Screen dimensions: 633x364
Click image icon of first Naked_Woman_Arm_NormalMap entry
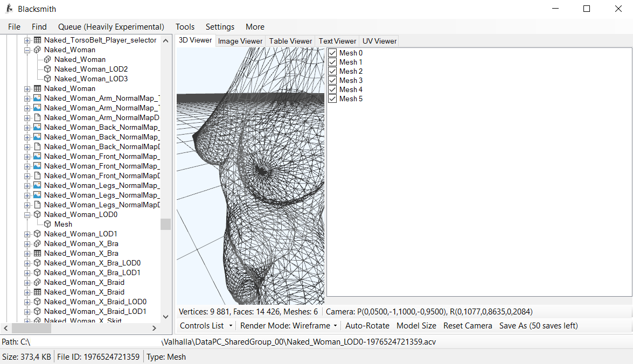(x=37, y=98)
